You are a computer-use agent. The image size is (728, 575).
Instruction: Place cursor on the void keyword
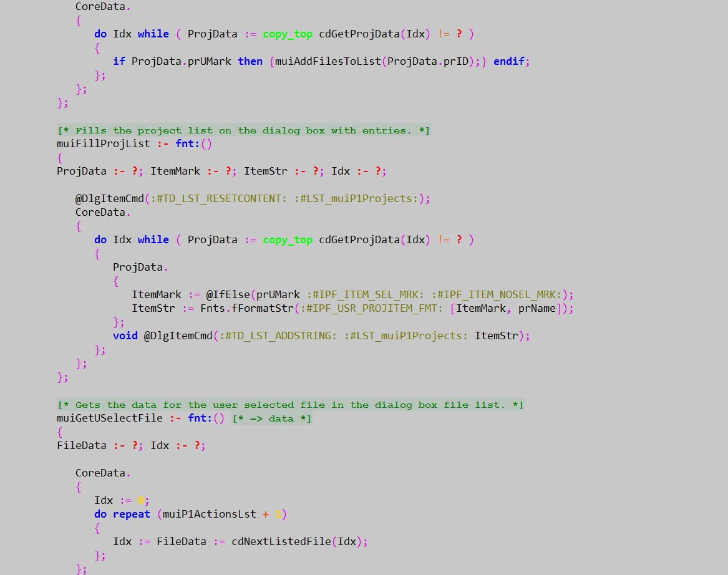coord(125,336)
